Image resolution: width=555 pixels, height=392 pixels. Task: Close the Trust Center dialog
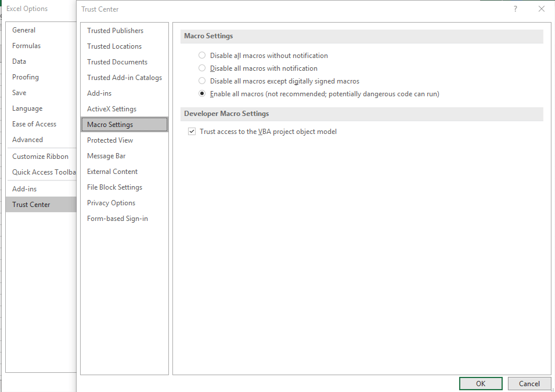click(x=541, y=9)
